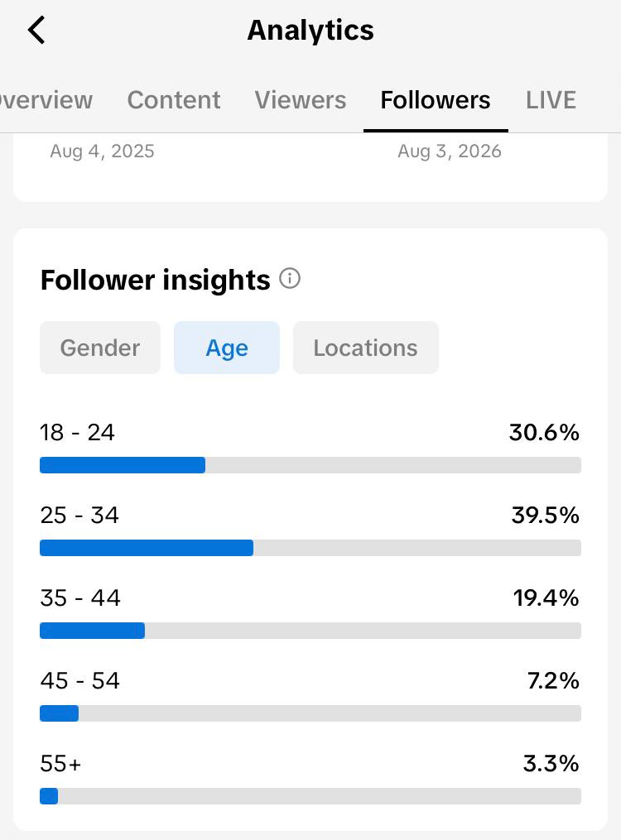Viewport: 621px width, 840px height.
Task: Select the Locations filter chip
Action: tap(365, 348)
